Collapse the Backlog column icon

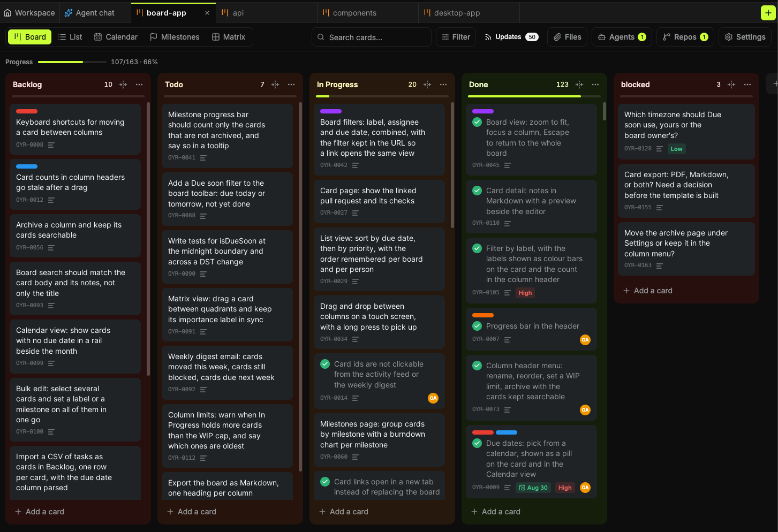coord(123,85)
